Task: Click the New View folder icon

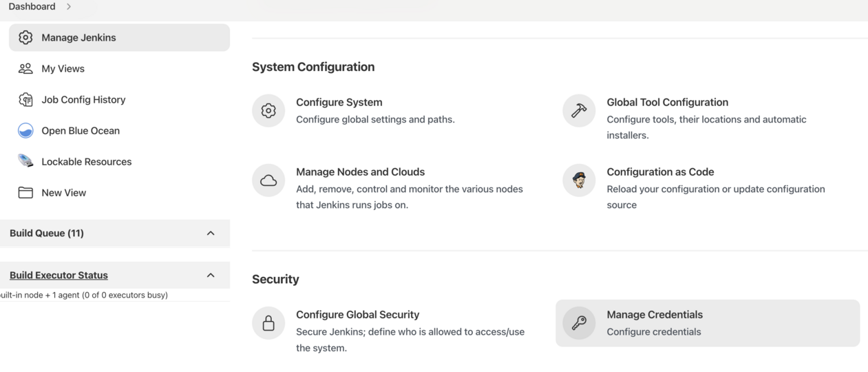Action: click(x=25, y=192)
